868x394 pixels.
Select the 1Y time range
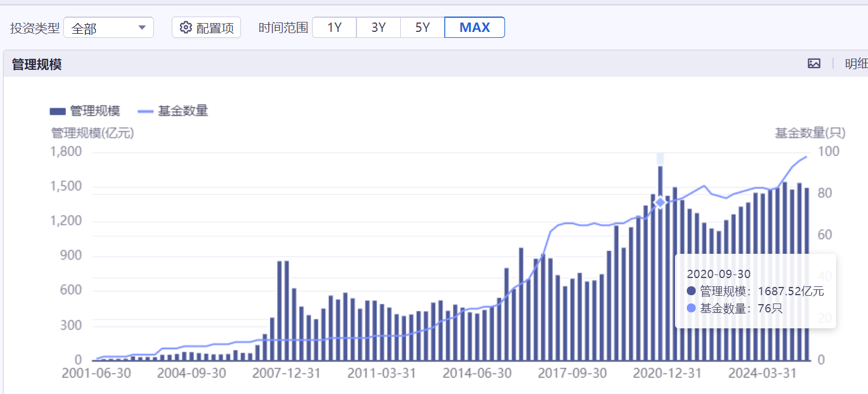click(x=335, y=28)
